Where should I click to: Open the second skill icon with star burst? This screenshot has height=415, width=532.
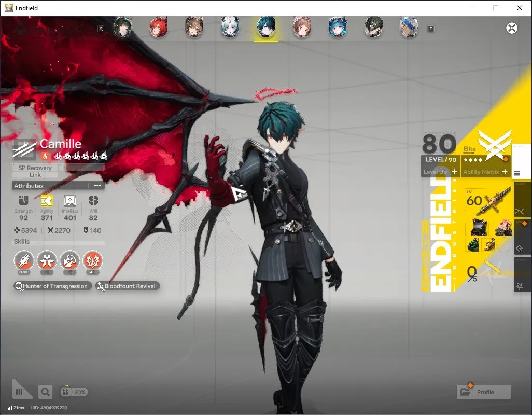(x=47, y=260)
